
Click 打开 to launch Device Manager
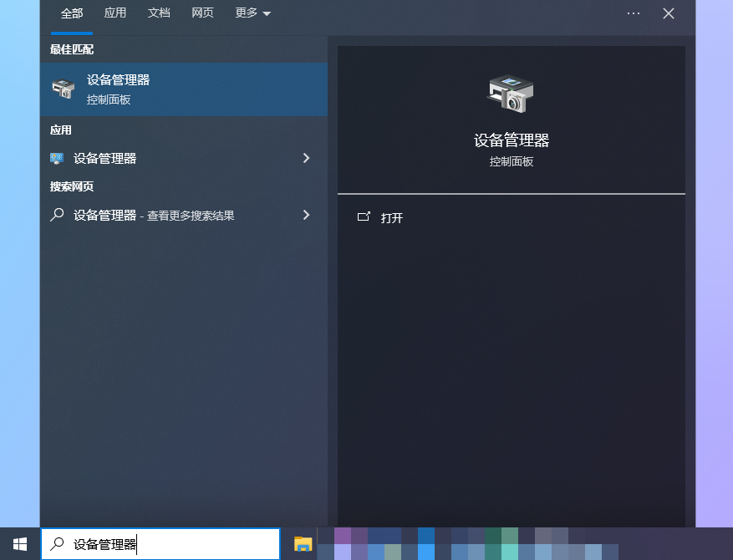click(391, 217)
